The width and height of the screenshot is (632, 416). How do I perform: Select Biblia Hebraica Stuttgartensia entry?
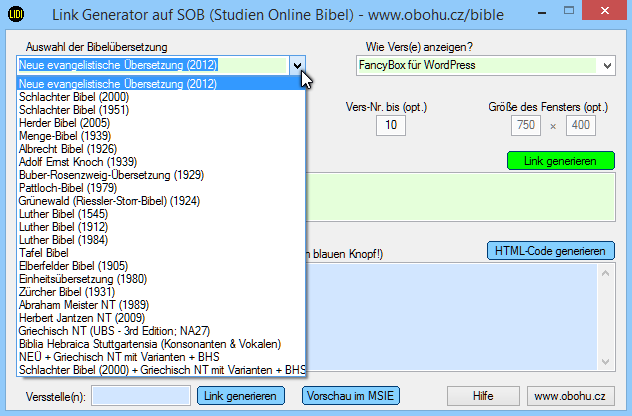pos(161,344)
